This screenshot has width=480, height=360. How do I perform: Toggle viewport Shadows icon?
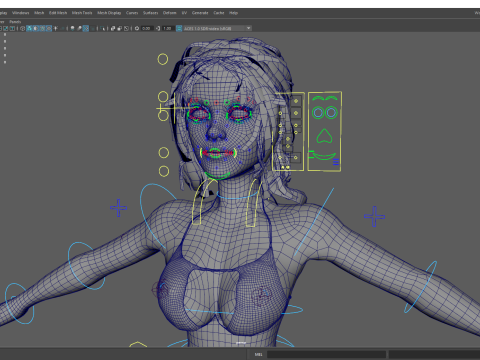pos(62,28)
